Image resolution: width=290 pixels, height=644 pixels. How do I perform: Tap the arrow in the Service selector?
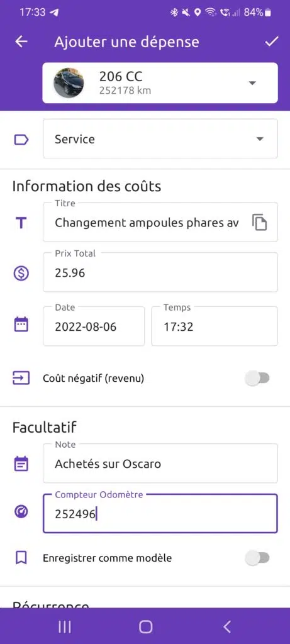tap(260, 139)
